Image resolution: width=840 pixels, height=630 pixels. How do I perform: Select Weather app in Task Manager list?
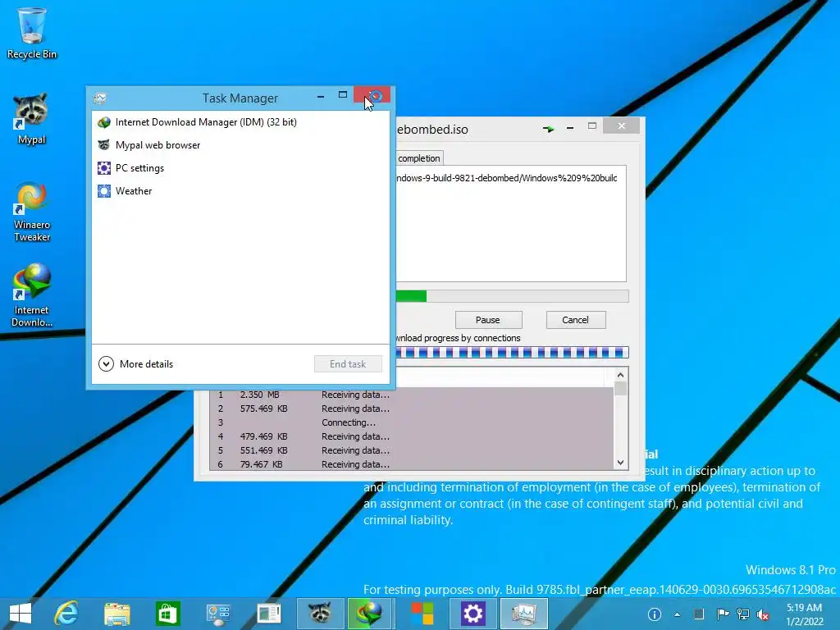[x=240, y=191]
